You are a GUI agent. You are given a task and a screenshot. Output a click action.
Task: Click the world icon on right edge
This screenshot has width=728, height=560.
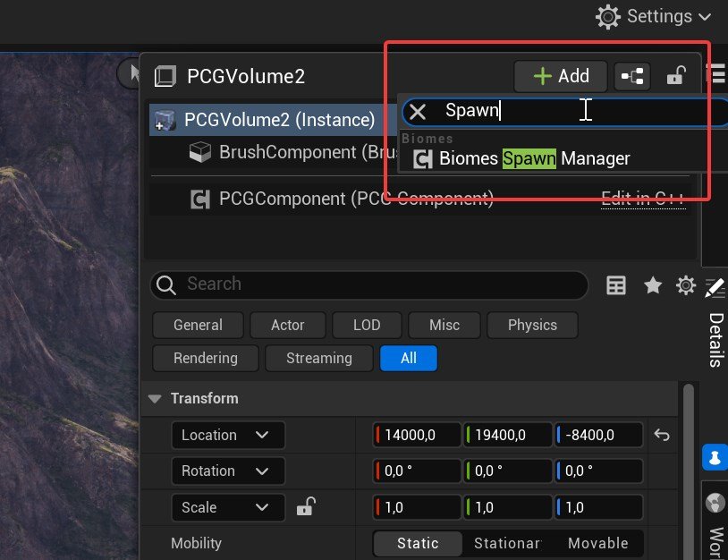click(x=715, y=503)
